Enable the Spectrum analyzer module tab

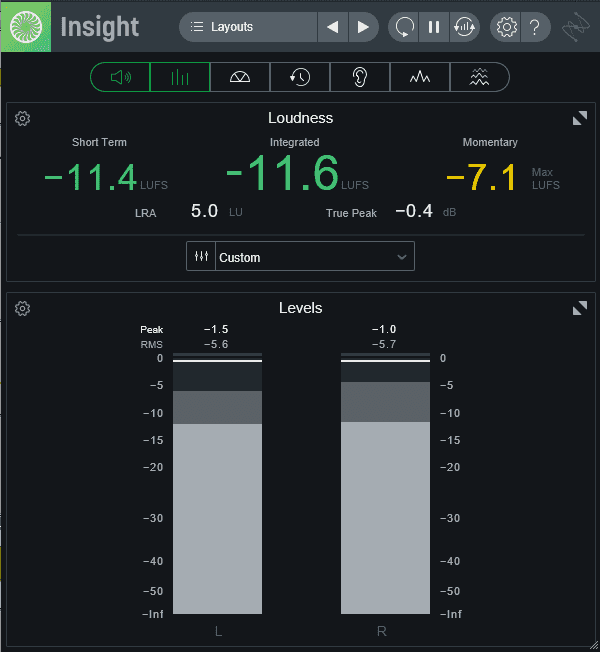pyautogui.click(x=420, y=77)
